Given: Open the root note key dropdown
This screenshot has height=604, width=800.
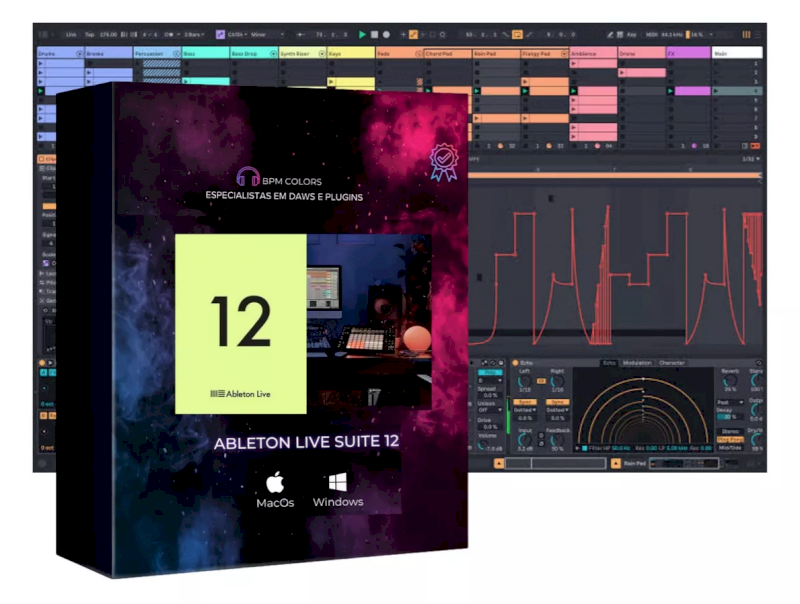Looking at the screenshot, I should click(237, 34).
